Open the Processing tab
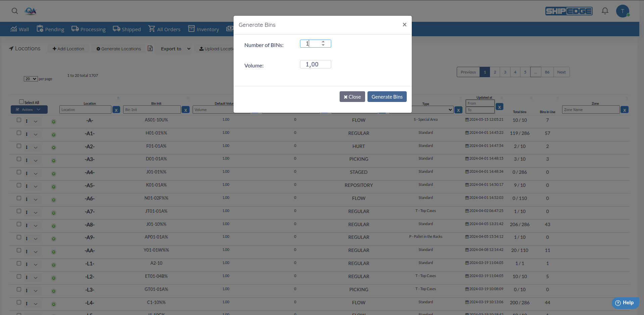644x315 pixels. pos(89,29)
